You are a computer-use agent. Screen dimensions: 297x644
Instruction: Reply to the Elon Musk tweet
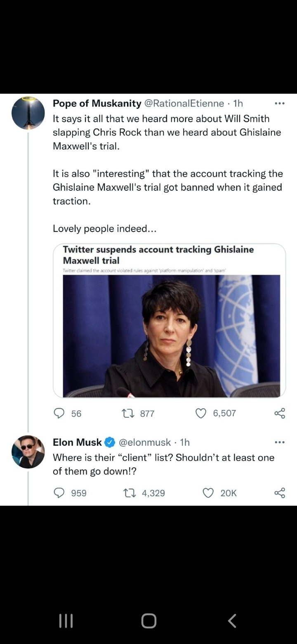click(60, 493)
